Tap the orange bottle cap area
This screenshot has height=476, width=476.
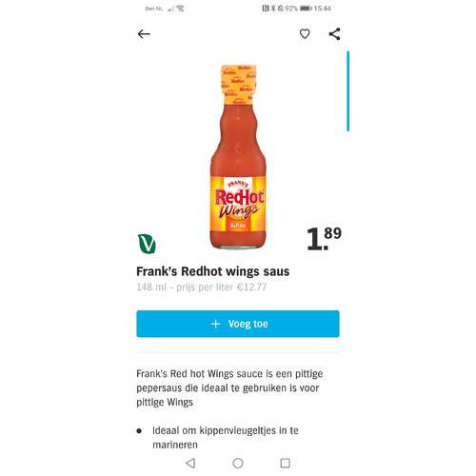click(239, 85)
